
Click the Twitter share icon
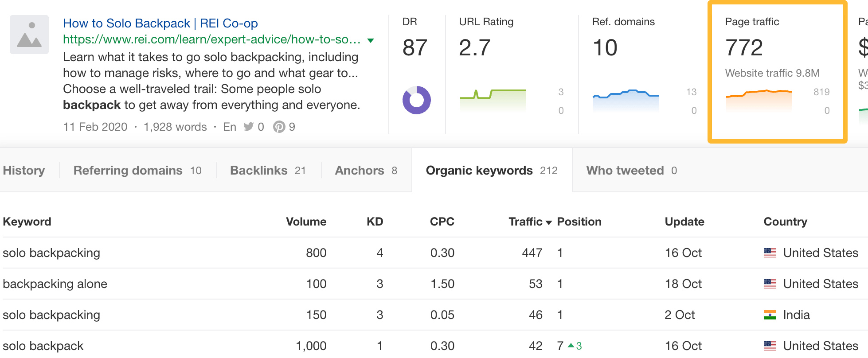(x=250, y=127)
